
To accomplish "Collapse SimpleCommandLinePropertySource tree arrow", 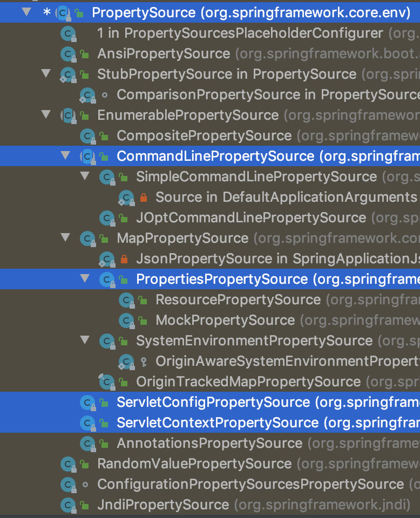I will (85, 176).
